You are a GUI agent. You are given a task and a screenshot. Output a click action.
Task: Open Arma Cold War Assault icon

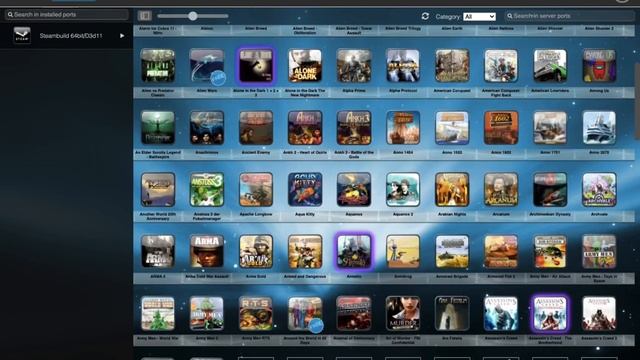(x=207, y=251)
